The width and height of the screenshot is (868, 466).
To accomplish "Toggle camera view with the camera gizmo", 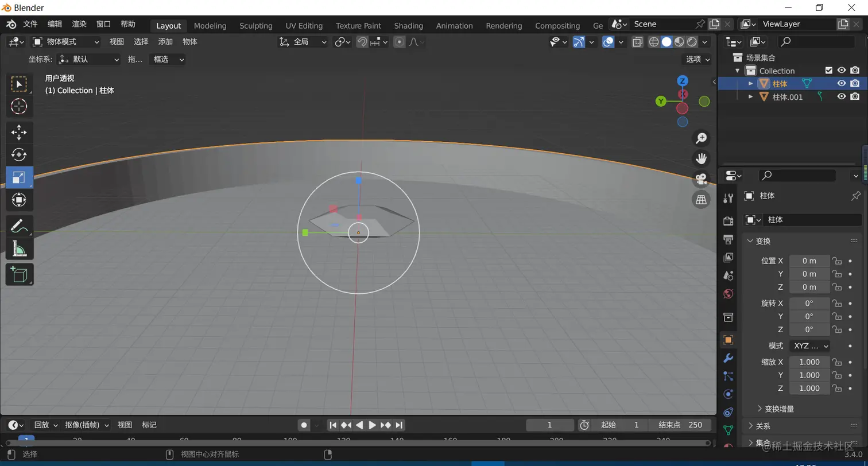I will pos(701,179).
